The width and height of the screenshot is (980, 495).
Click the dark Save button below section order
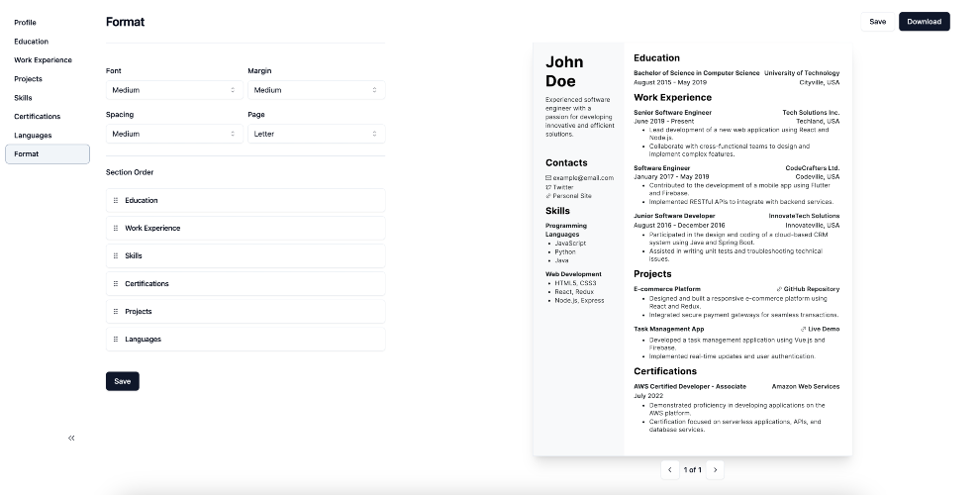(x=123, y=381)
